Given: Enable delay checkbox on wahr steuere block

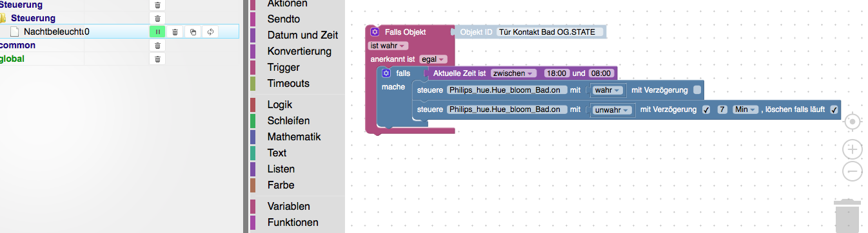Looking at the screenshot, I should coord(697,90).
